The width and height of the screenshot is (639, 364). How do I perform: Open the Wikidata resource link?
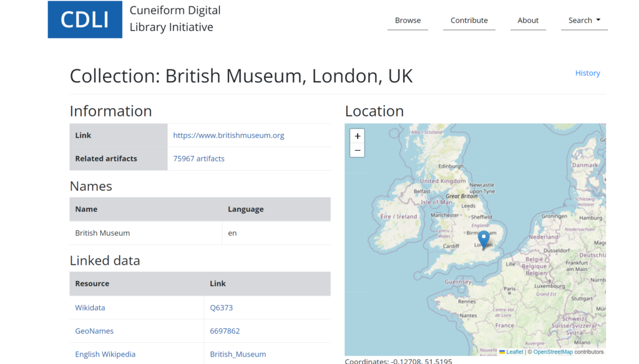pos(90,307)
